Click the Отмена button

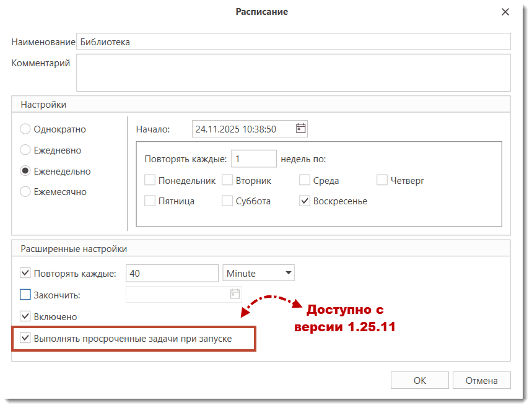[481, 381]
